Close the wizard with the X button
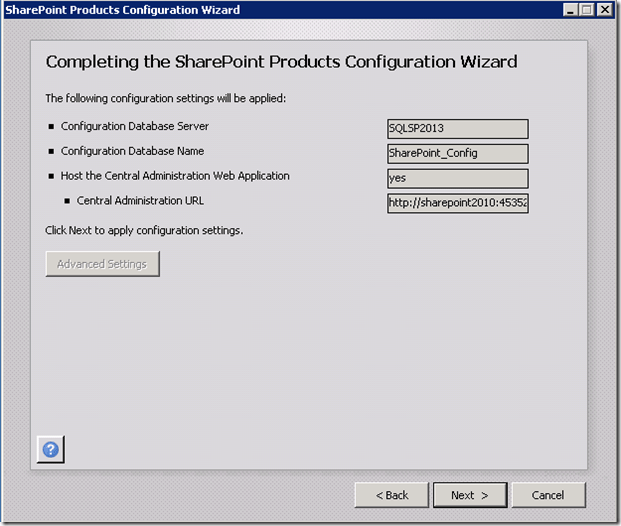The width and height of the screenshot is (621, 526). click(x=607, y=9)
